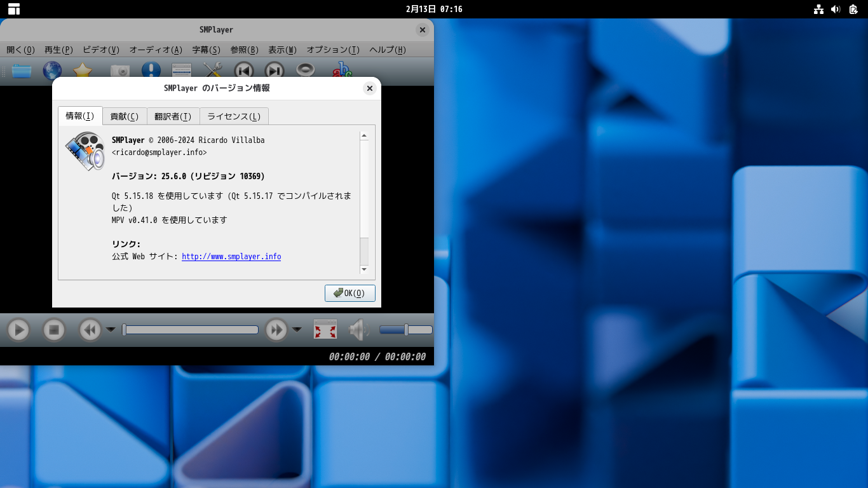Image resolution: width=868 pixels, height=488 pixels.
Task: Switch to the 翻訳者(T) tab
Action: pos(173,116)
